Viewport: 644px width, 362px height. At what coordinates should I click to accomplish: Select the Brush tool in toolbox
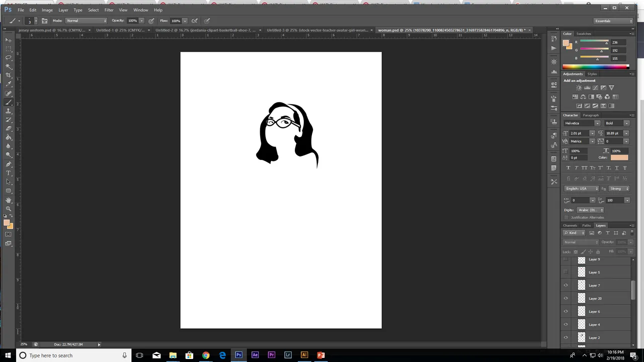click(9, 102)
